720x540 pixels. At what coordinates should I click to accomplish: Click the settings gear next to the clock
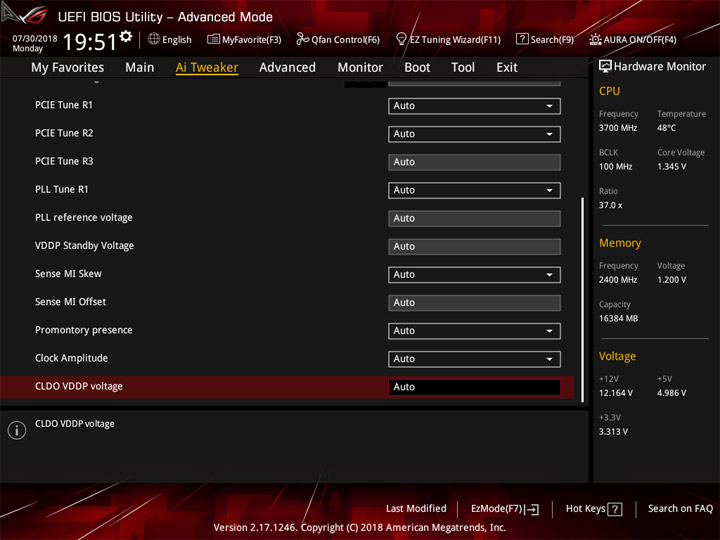[x=126, y=36]
